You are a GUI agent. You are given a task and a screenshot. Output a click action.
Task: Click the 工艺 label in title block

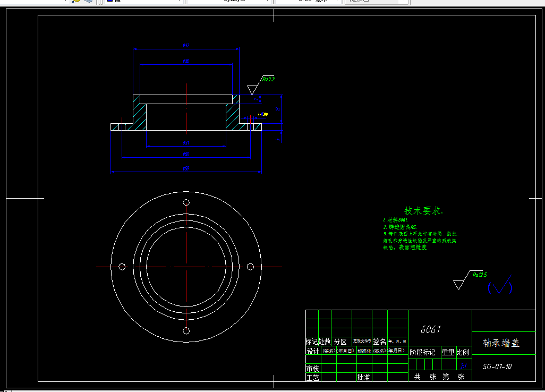pos(313,378)
